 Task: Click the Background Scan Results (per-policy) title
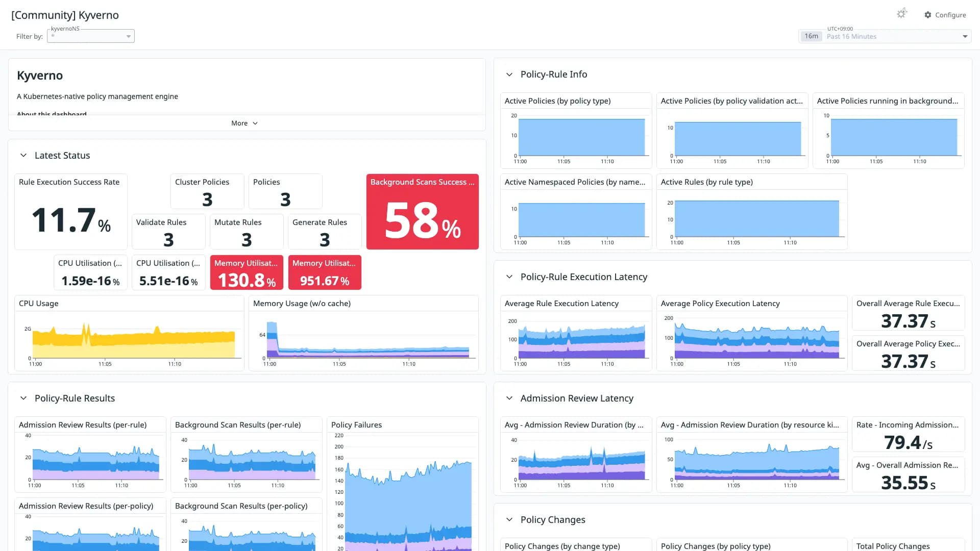point(241,506)
